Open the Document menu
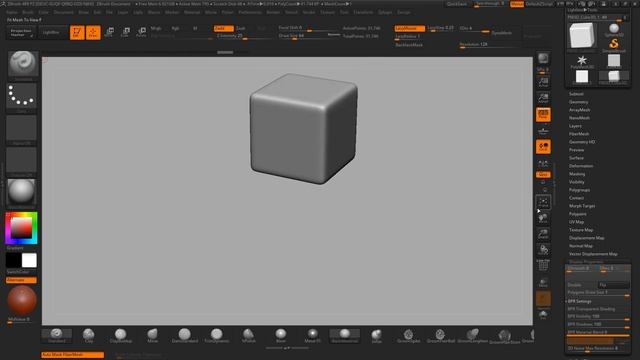640x360 pixels. tap(64, 12)
